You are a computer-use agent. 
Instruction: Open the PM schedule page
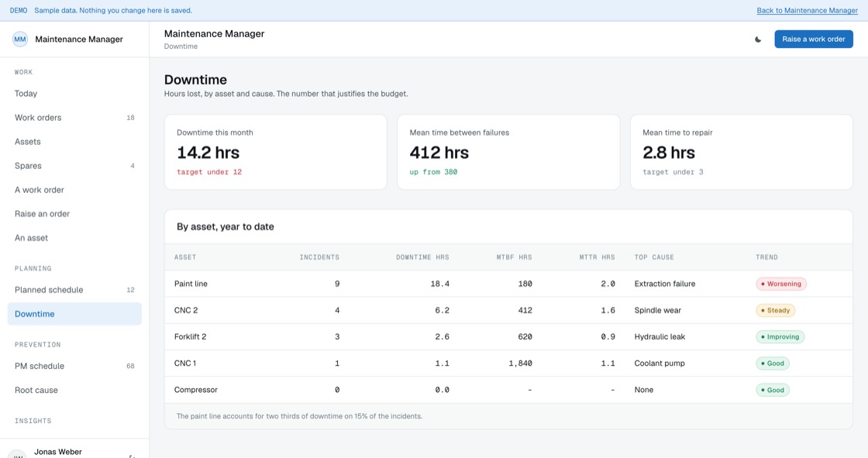click(x=74, y=366)
